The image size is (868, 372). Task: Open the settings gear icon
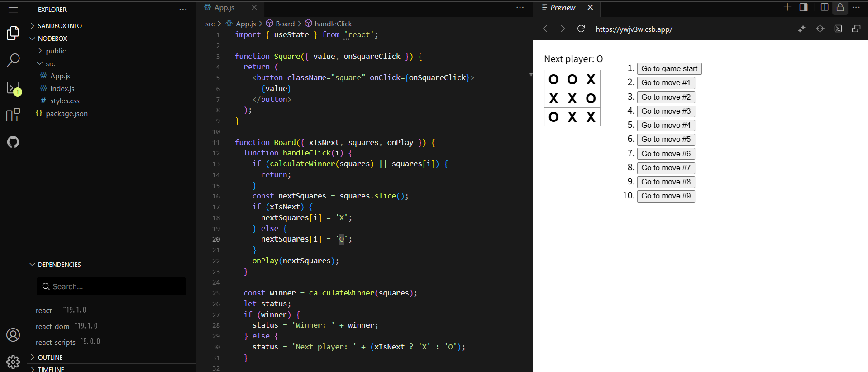click(x=13, y=362)
